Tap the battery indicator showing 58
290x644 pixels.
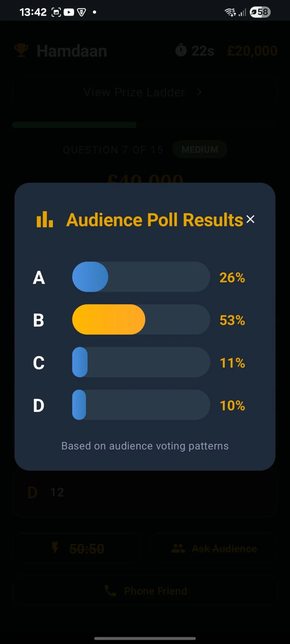tap(260, 12)
